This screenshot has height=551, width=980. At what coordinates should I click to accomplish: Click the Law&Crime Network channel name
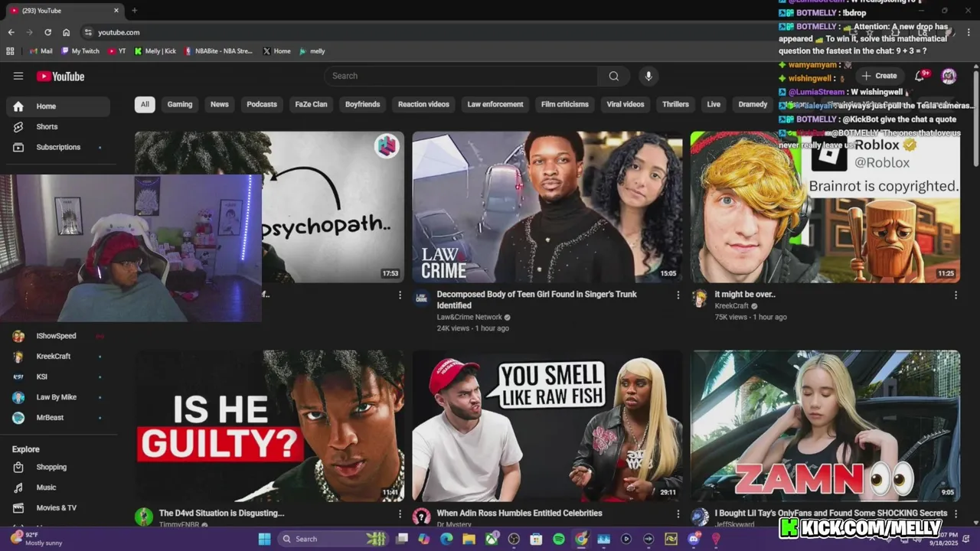tap(469, 317)
